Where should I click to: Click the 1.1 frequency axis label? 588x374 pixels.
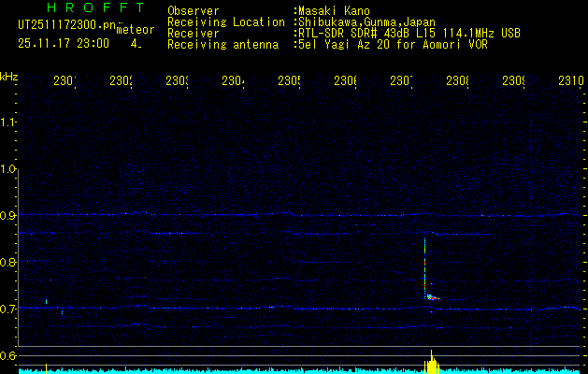pyautogui.click(x=9, y=122)
